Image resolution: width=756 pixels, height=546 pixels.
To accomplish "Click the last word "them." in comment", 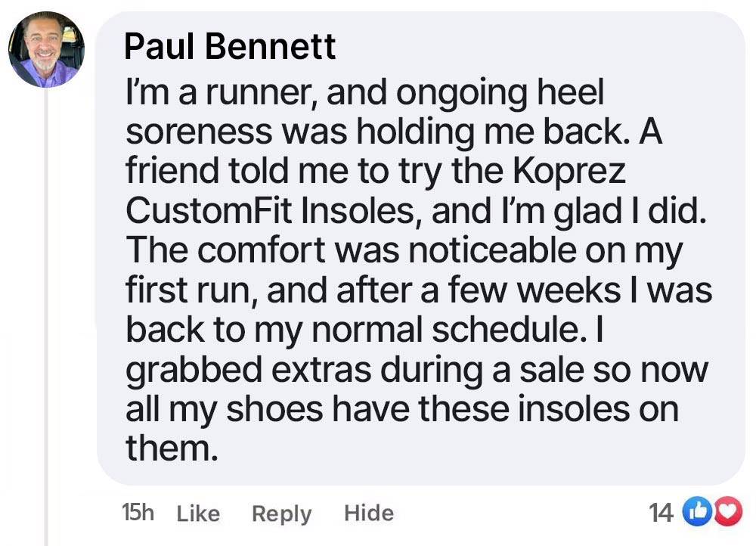I will [x=172, y=448].
